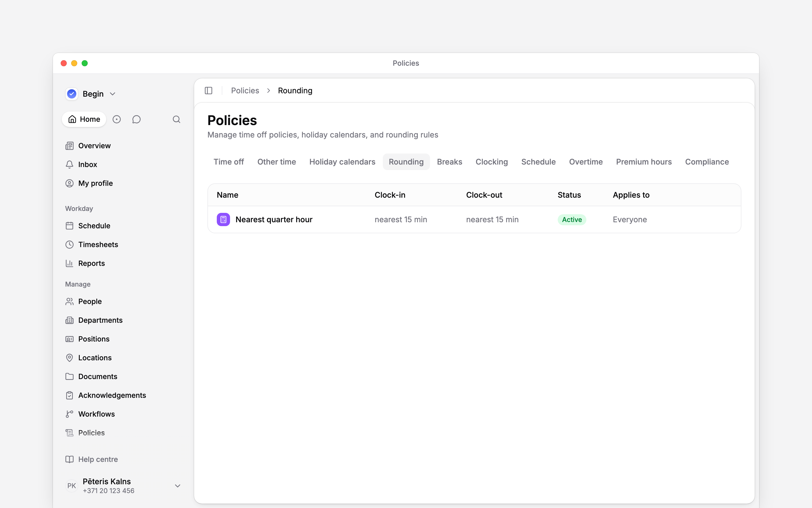Screen dimensions: 812x508
Task: Click the PK user avatar
Action: (x=71, y=486)
